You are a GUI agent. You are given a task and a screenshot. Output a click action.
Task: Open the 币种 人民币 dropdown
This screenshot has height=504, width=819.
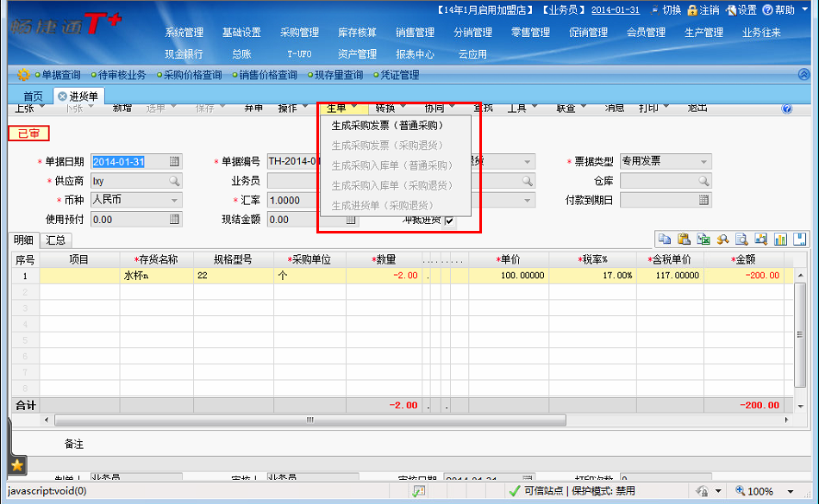174,201
